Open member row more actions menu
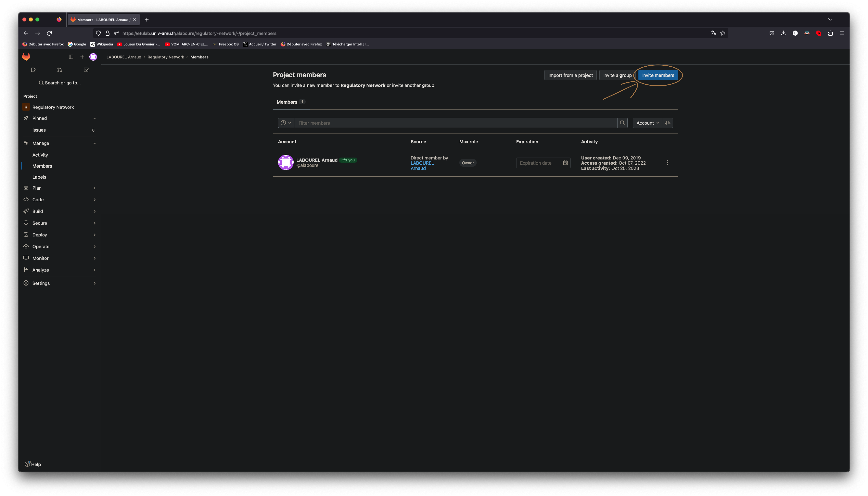The width and height of the screenshot is (868, 496). click(667, 163)
